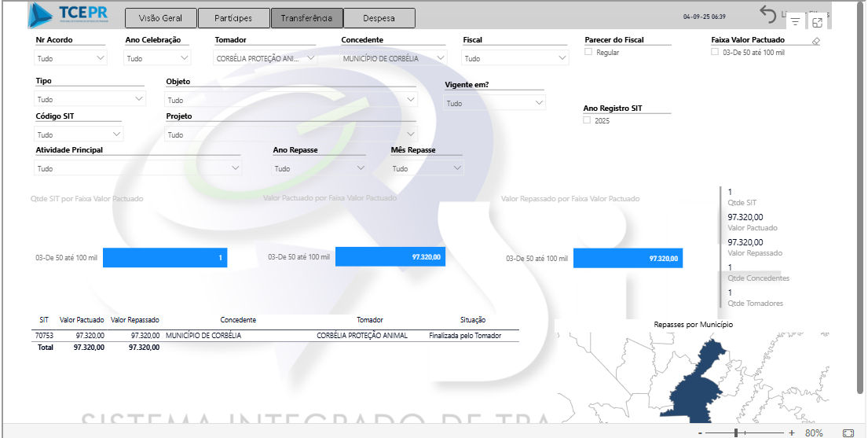Open the Nr Acordo dropdown

(x=71, y=58)
